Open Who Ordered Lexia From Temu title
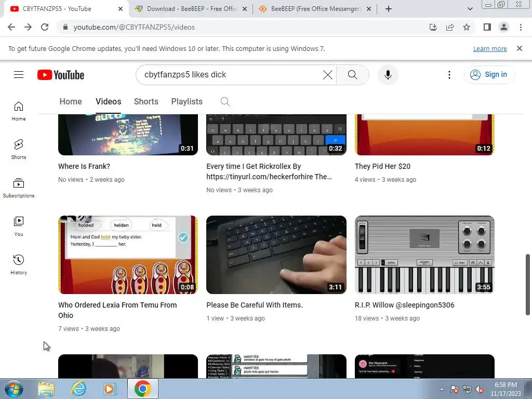The height and width of the screenshot is (399, 532). pos(117,310)
